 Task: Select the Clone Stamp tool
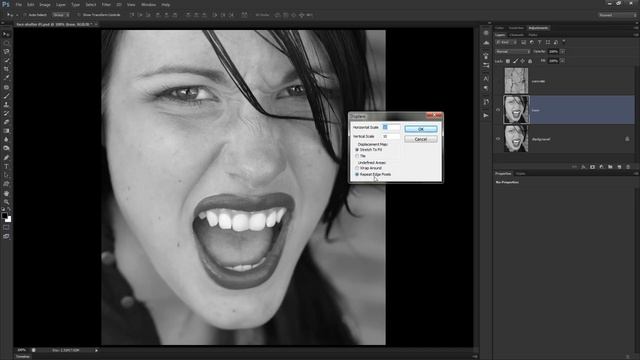pyautogui.click(x=6, y=105)
